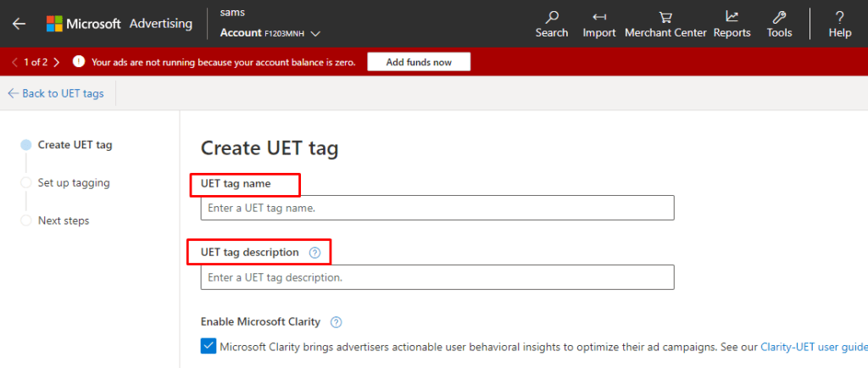
Task: Open the Import tool icon
Action: coord(599,17)
